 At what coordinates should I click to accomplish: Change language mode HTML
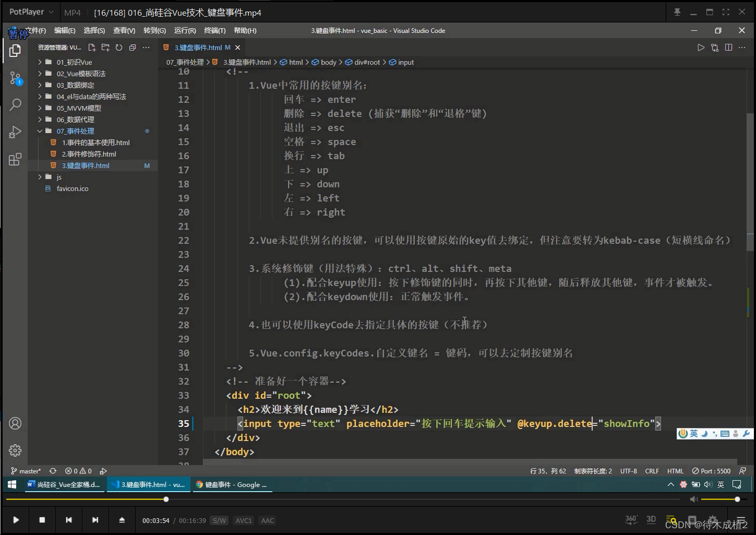tap(675, 471)
